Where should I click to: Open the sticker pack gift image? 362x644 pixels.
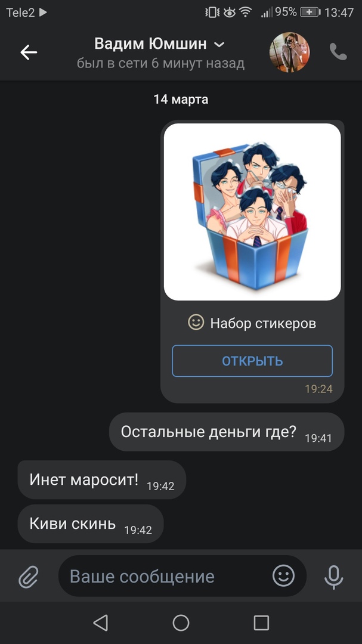coord(252,212)
